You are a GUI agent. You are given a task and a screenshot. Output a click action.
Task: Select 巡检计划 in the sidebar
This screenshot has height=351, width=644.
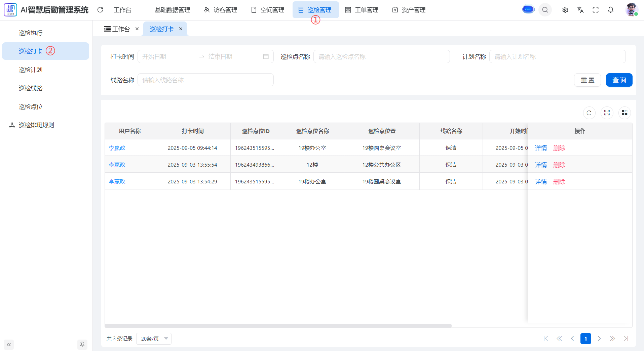(x=31, y=70)
